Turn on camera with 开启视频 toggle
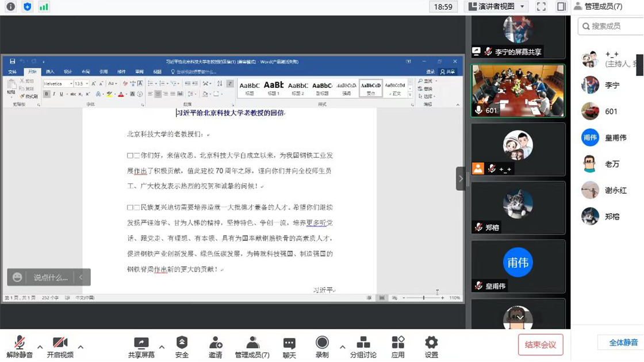The image size is (644, 362). click(x=59, y=344)
